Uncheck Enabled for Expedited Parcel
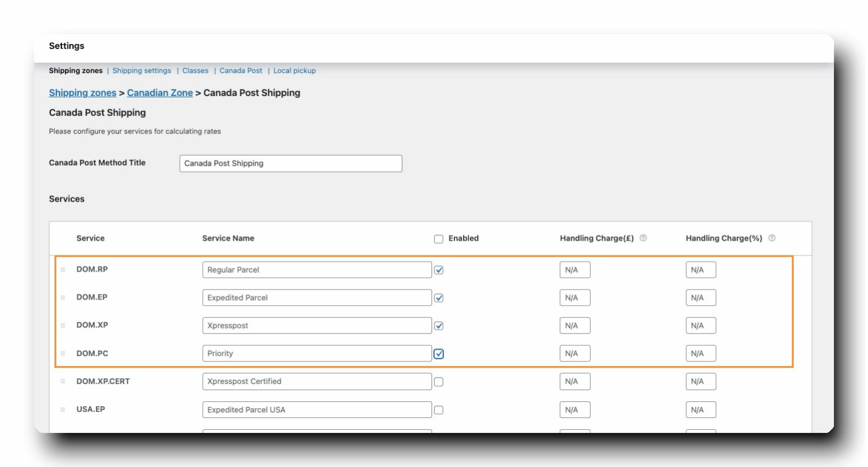 point(439,298)
